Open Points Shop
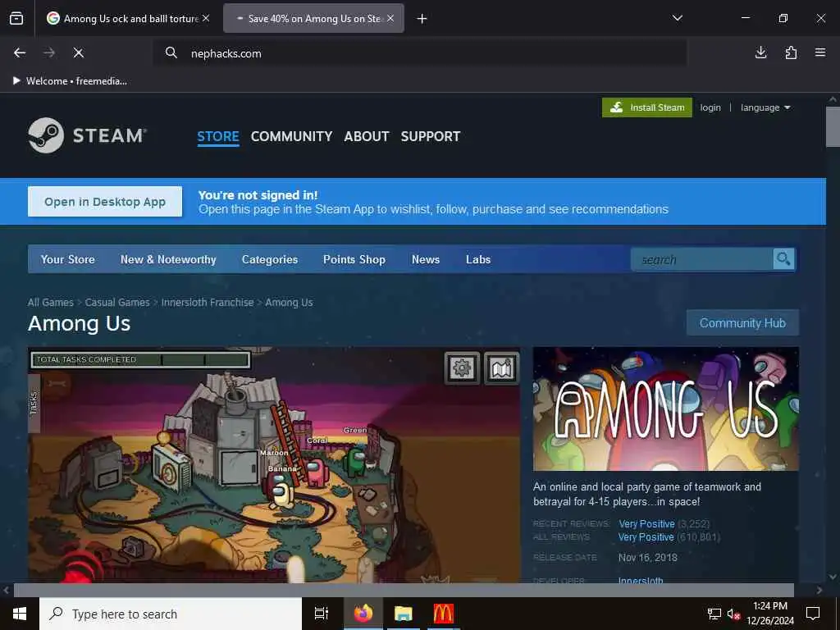 click(x=354, y=259)
